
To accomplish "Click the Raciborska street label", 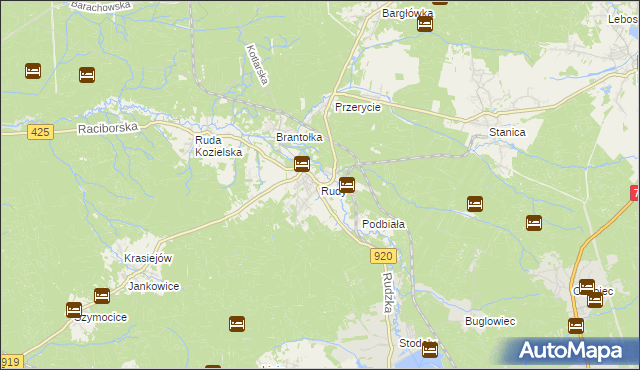I will (x=108, y=128).
